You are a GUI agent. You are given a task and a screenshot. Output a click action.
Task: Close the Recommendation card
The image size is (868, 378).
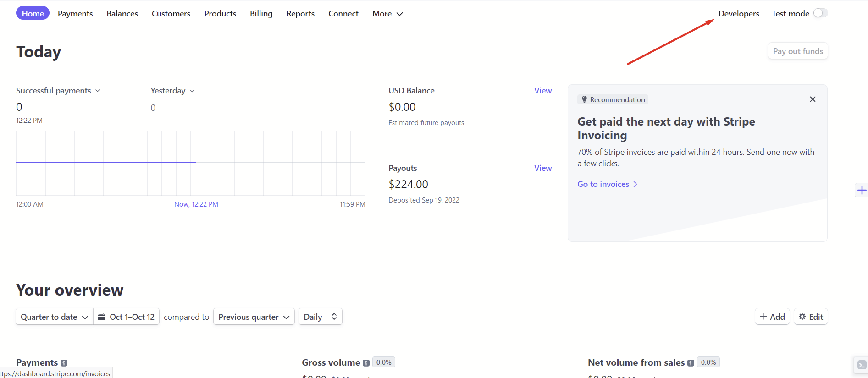[813, 99]
